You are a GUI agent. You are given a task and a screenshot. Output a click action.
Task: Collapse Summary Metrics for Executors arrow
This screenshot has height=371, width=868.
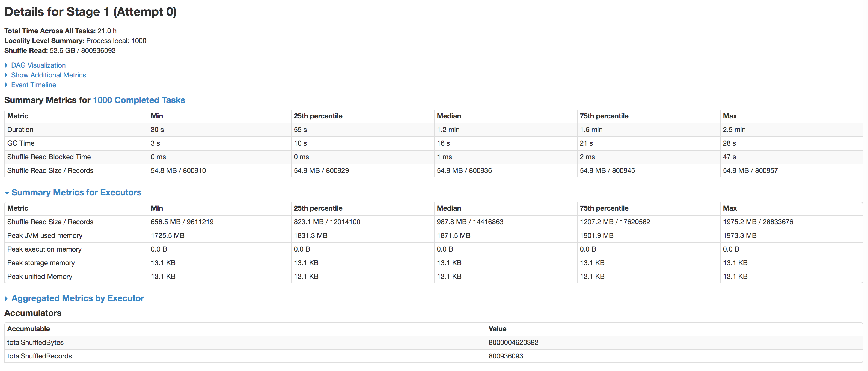click(x=7, y=193)
